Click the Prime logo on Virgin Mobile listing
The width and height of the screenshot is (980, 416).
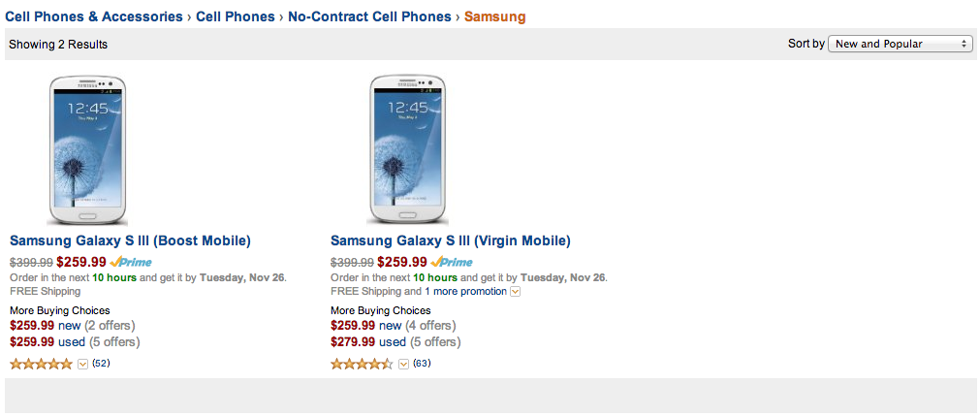coord(452,262)
